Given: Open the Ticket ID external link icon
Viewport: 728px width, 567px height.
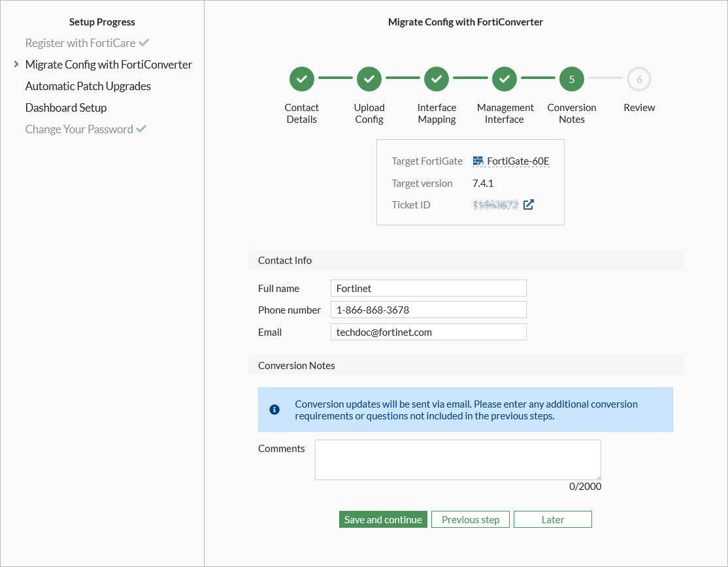Looking at the screenshot, I should point(529,204).
